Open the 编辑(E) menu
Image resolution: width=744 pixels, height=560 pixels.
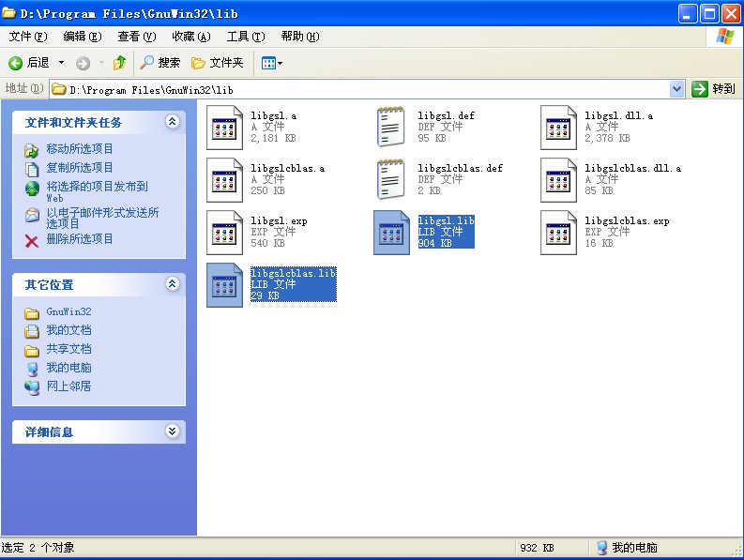tap(82, 37)
